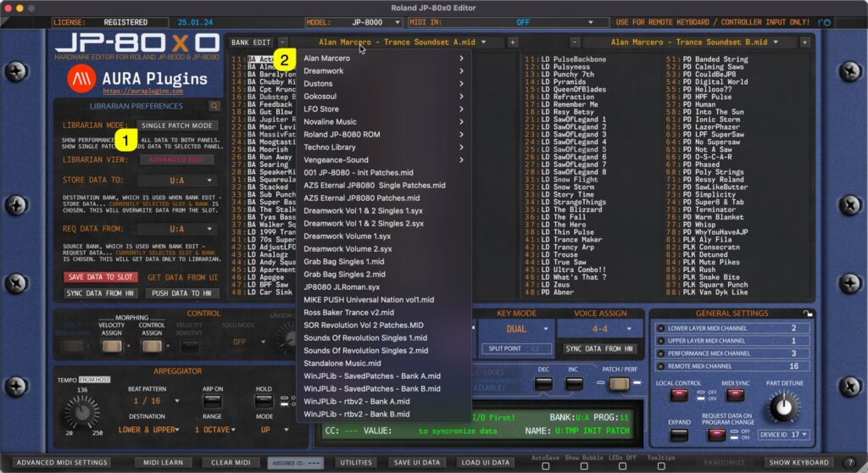Click the Remote MIDI Channel LED
The width and height of the screenshot is (868, 473).
point(660,366)
